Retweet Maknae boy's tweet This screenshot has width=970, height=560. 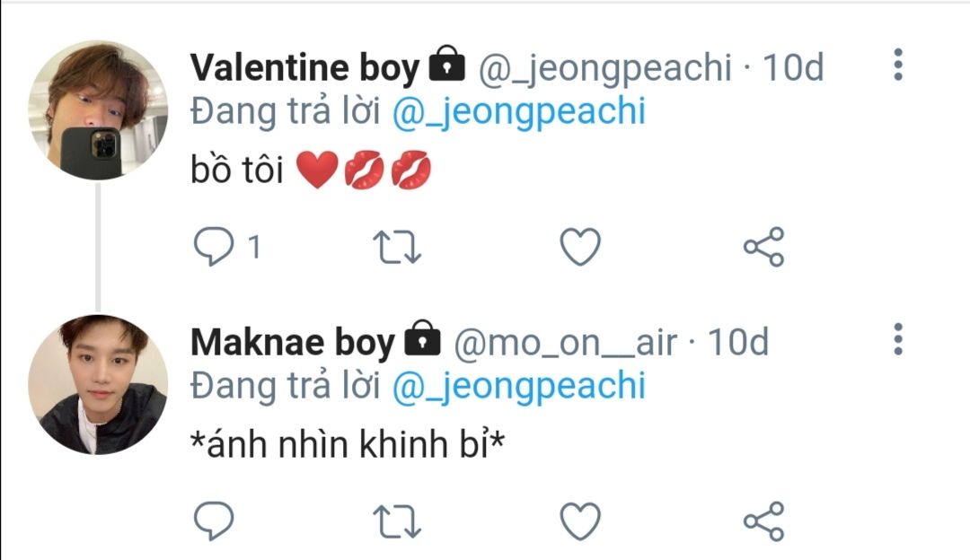(x=396, y=521)
